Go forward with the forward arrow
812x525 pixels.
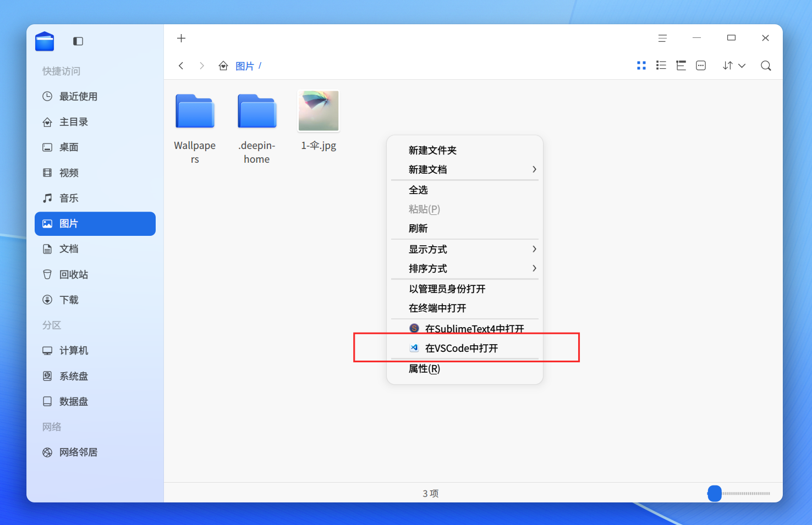click(202, 66)
